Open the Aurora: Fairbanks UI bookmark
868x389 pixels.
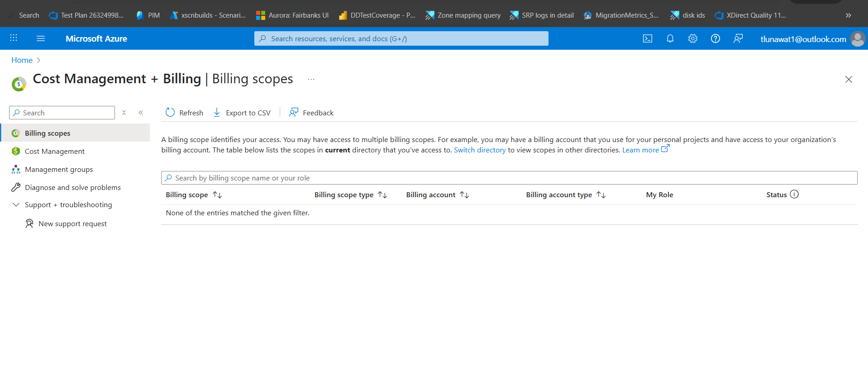click(292, 15)
